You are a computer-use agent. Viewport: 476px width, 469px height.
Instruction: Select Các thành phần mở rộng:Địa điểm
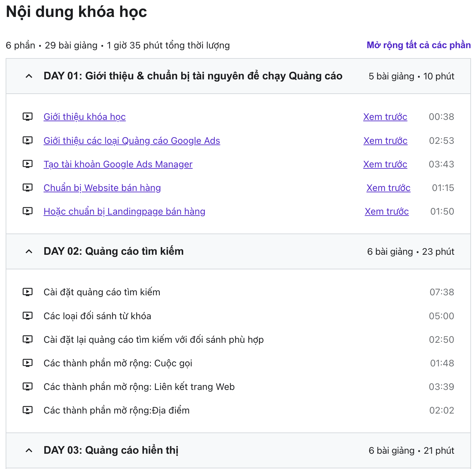116,411
